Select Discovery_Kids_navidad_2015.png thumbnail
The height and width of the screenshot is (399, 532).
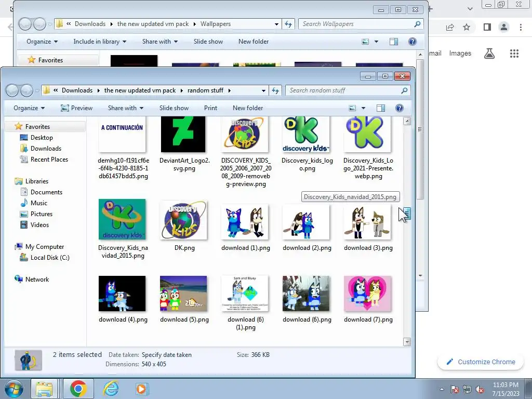(122, 219)
